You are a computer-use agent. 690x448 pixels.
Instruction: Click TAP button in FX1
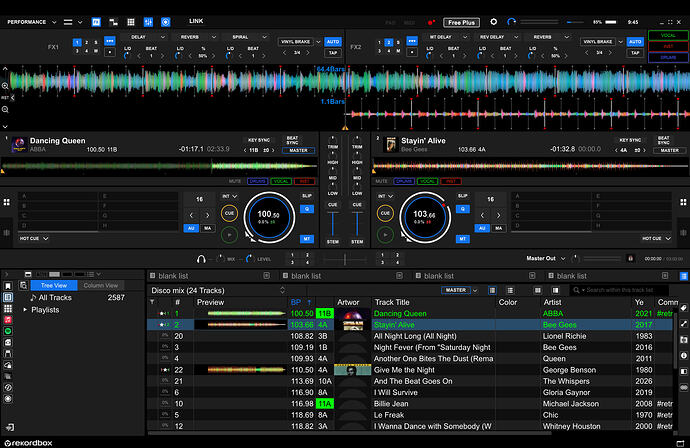[x=333, y=53]
